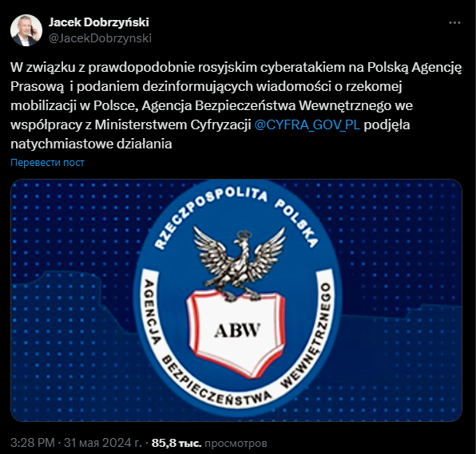Visit the @JacekDobrzynski handle link
This screenshot has height=454, width=476.
[100, 38]
